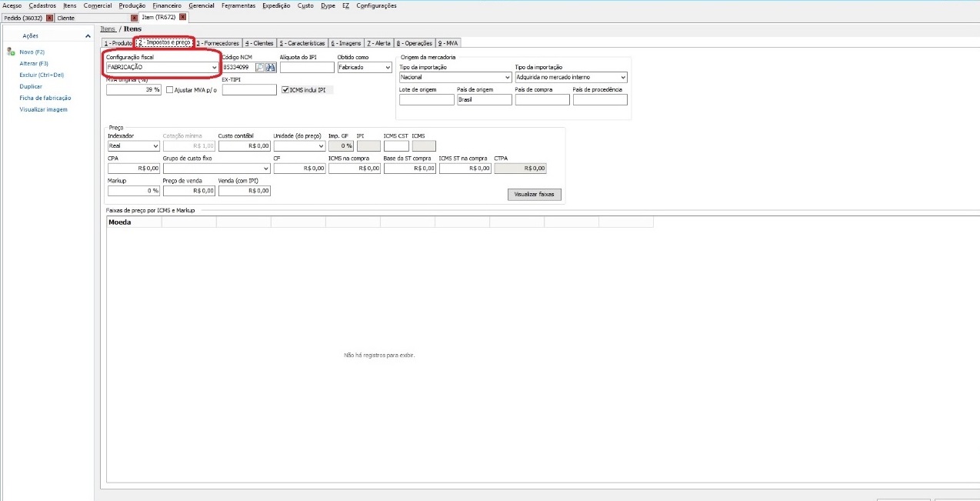
Task: Click the magnifier icon next to Código NCM
Action: pos(260,68)
